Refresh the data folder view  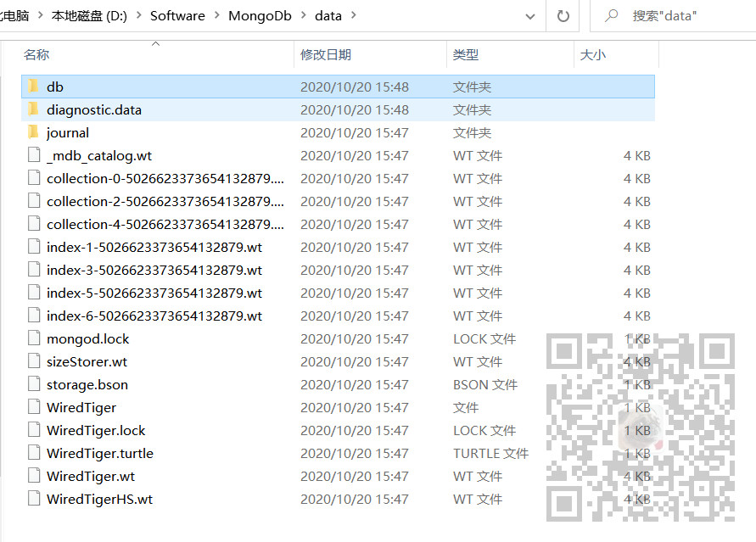(x=563, y=16)
